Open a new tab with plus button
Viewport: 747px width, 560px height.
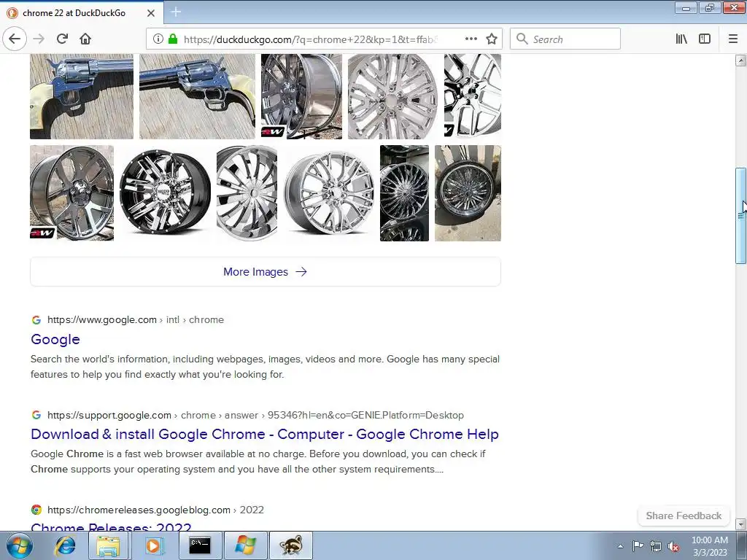coord(176,12)
